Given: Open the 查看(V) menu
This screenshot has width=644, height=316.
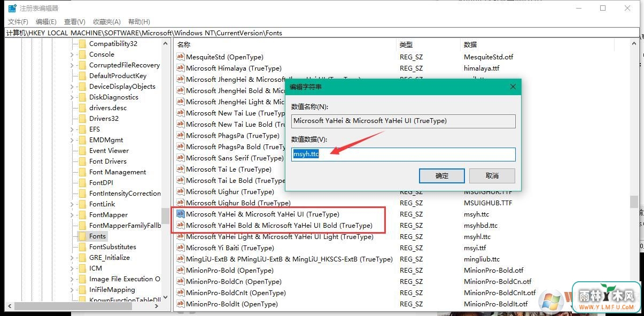Looking at the screenshot, I should (75, 22).
